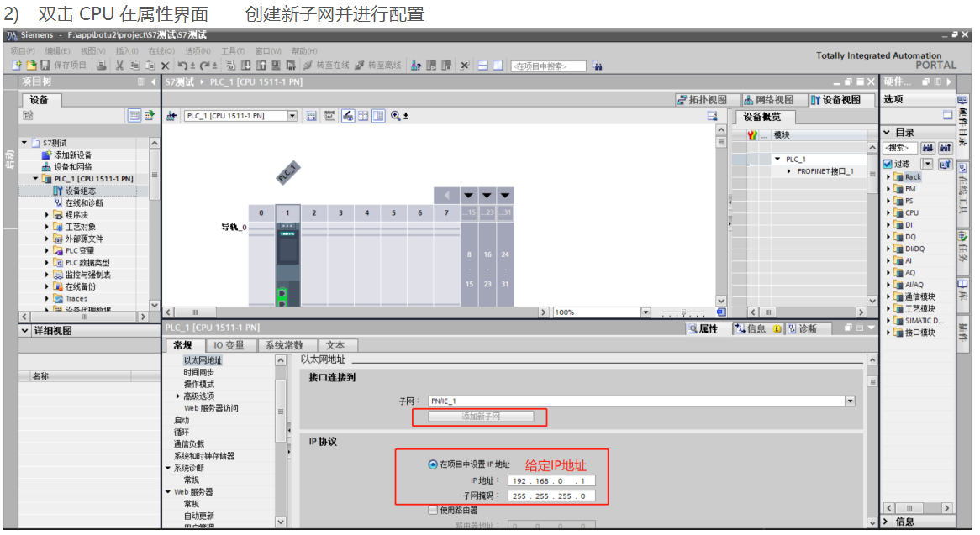
Task: Click the Cut scissors icon
Action: click(119, 66)
